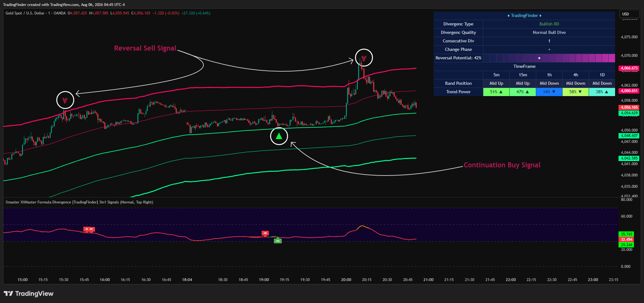This screenshot has height=303, width=644.
Task: Click the cyan 38% Trend Power cell
Action: 602,92
